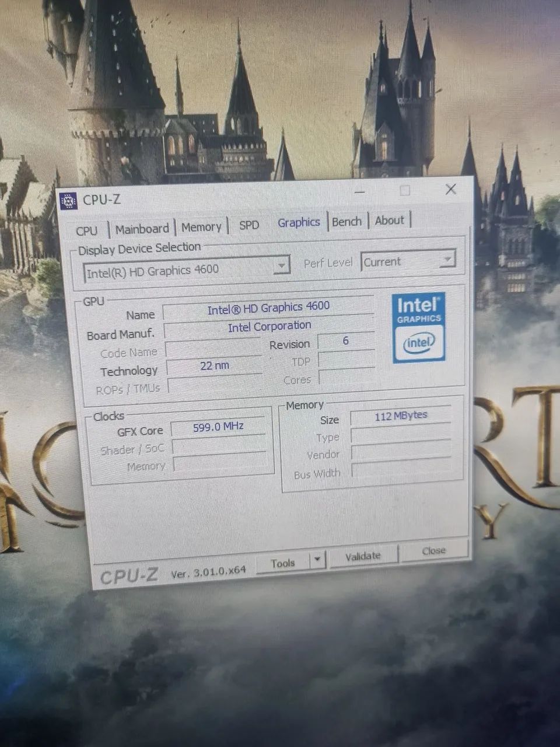Close the CPU-Z window
Image resolution: width=560 pixels, height=747 pixels.
(450, 189)
